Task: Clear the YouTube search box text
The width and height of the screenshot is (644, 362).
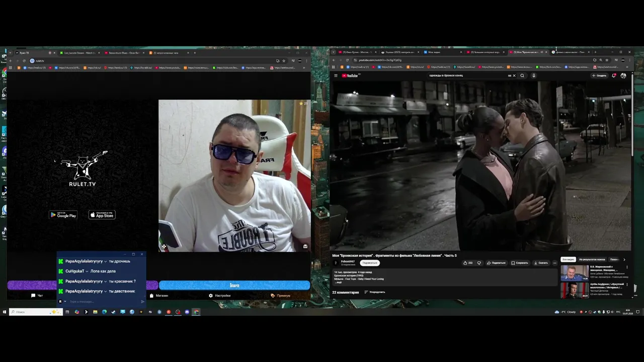Action: pyautogui.click(x=514, y=76)
